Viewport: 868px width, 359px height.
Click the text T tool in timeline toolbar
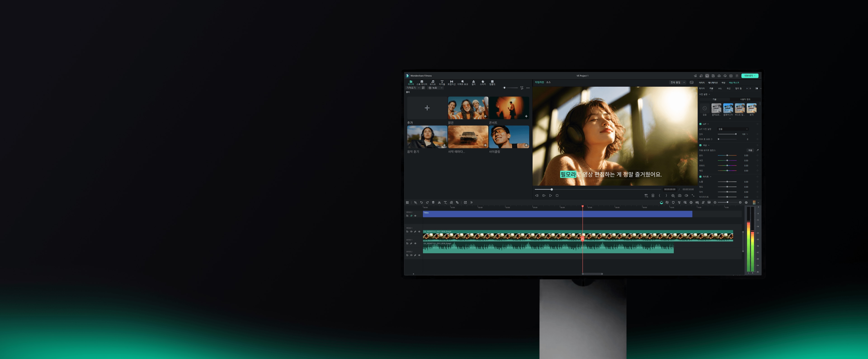tap(446, 202)
